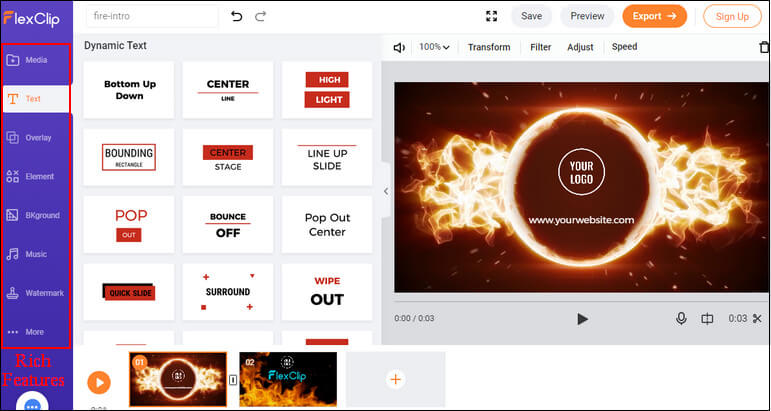Trim clip with scissors icon
The image size is (771, 411).
pos(757,319)
